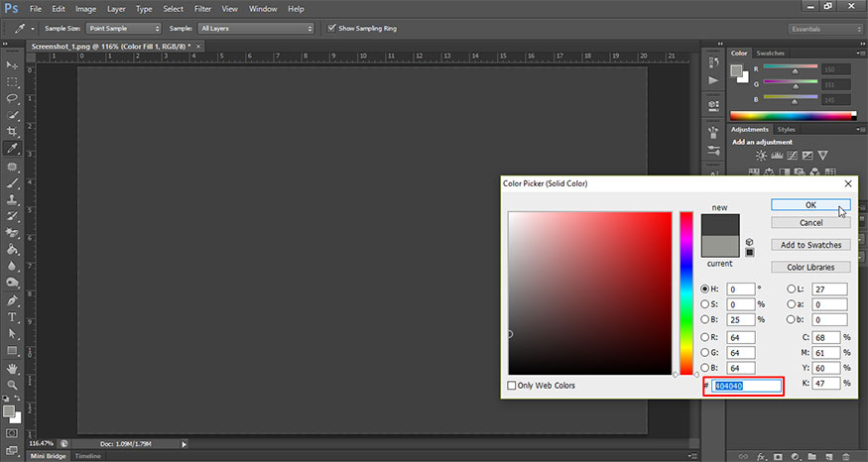Select the Eraser tool
Viewport: 868px width, 462px height.
click(x=12, y=232)
